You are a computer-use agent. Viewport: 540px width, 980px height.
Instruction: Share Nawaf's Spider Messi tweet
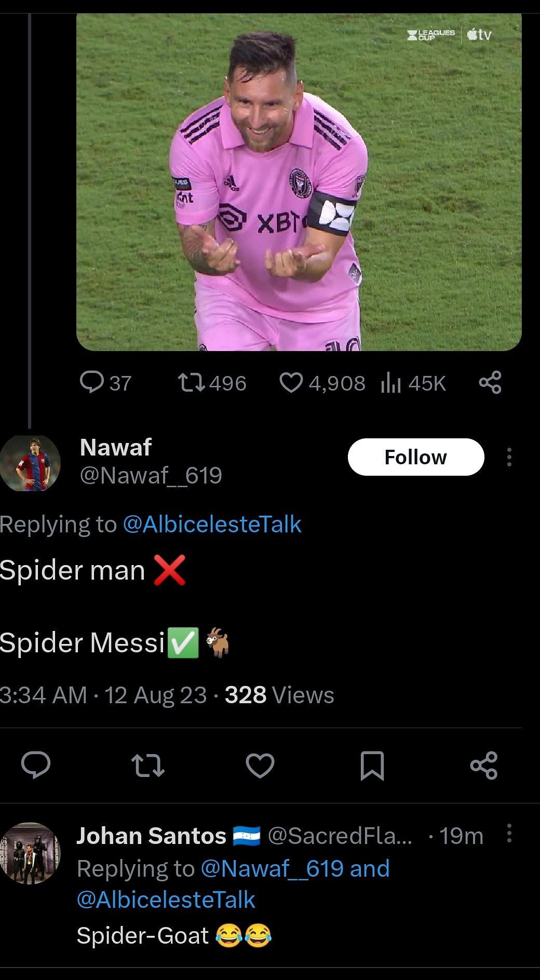tap(484, 766)
